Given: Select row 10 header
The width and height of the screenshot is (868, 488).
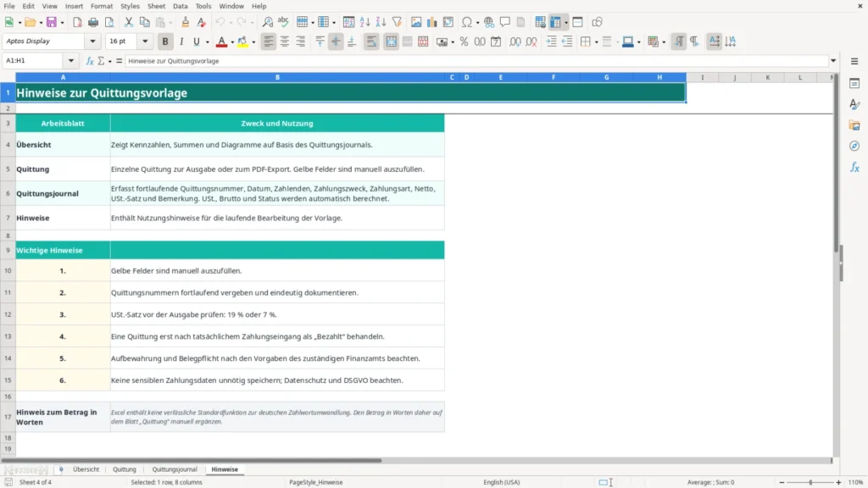Looking at the screenshot, I should pyautogui.click(x=8, y=270).
